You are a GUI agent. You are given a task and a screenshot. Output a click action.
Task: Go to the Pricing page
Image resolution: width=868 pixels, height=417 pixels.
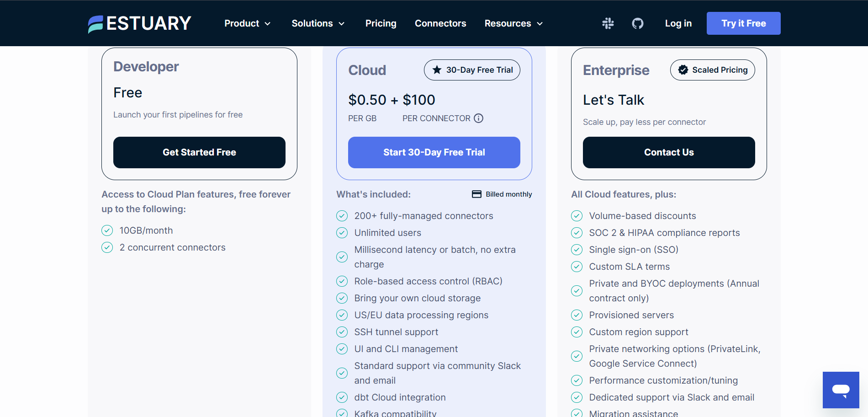click(x=381, y=23)
